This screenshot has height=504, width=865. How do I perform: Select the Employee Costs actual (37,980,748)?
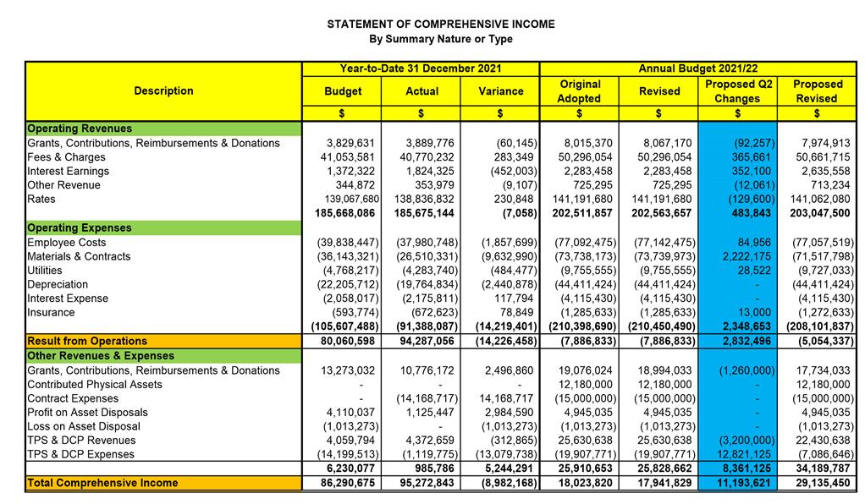tap(427, 243)
